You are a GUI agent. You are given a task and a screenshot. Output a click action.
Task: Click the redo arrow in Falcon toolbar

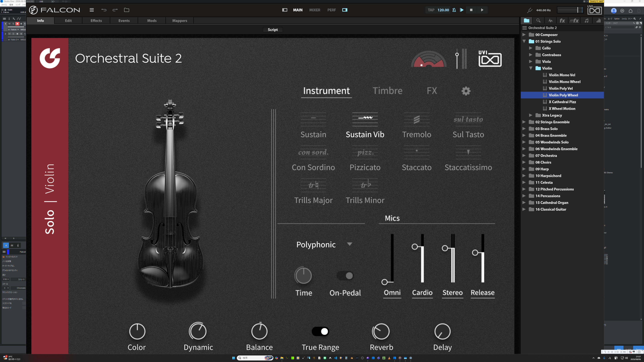tap(115, 10)
